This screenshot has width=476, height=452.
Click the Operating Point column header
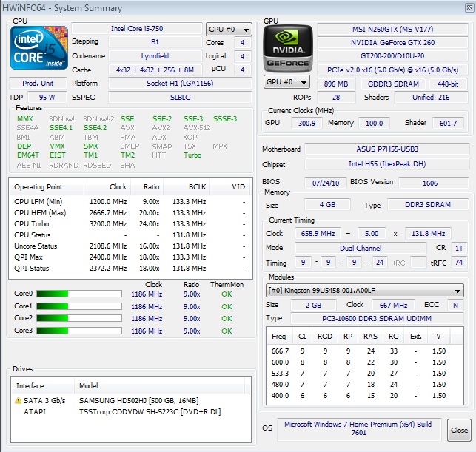click(47, 187)
